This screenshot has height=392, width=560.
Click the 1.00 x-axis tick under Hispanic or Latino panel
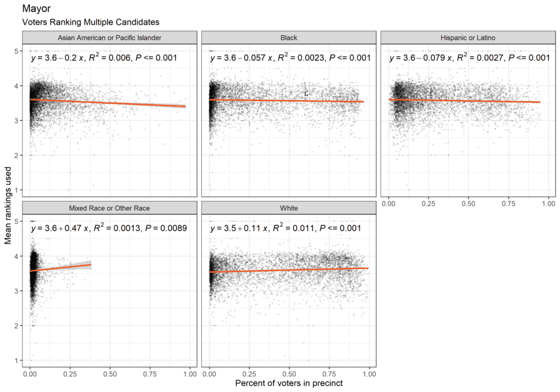pos(547,203)
